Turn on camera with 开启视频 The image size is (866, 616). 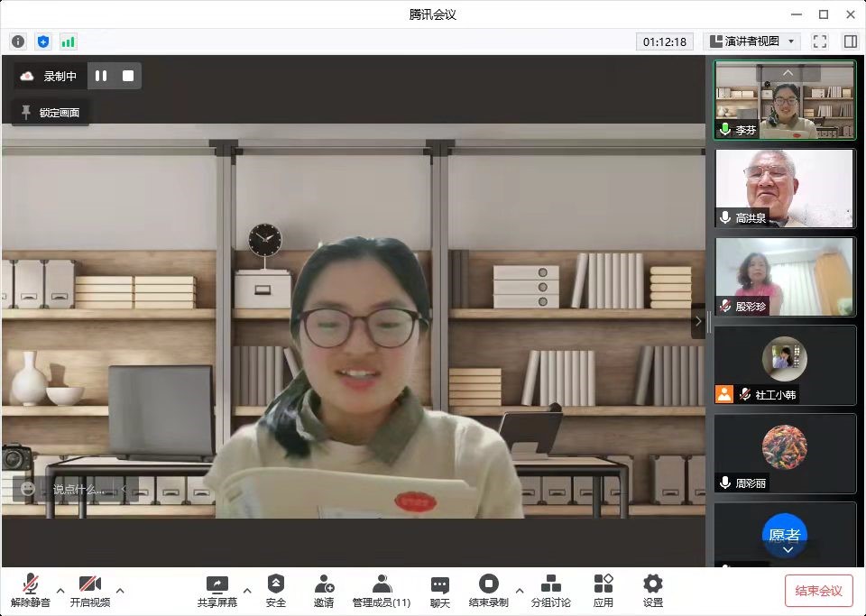click(90, 591)
